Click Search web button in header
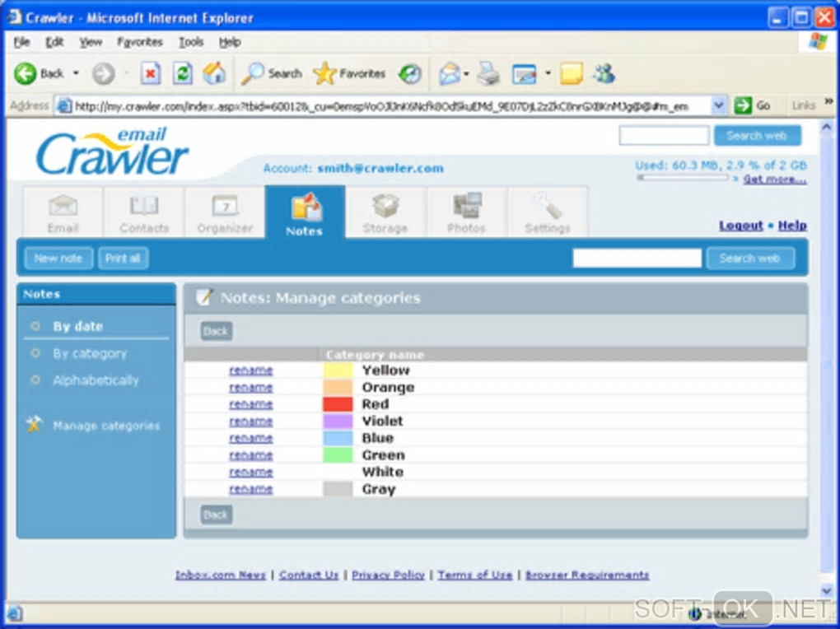This screenshot has width=840, height=629. [x=757, y=136]
